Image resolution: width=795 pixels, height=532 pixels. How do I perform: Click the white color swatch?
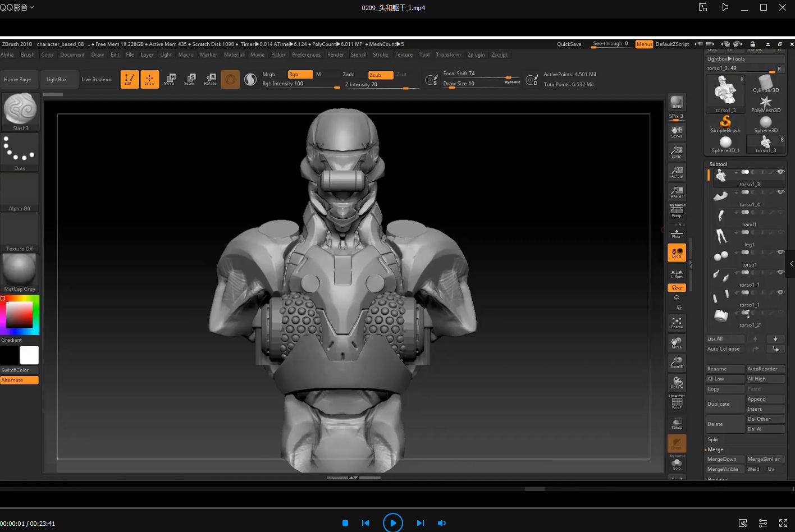click(x=29, y=355)
